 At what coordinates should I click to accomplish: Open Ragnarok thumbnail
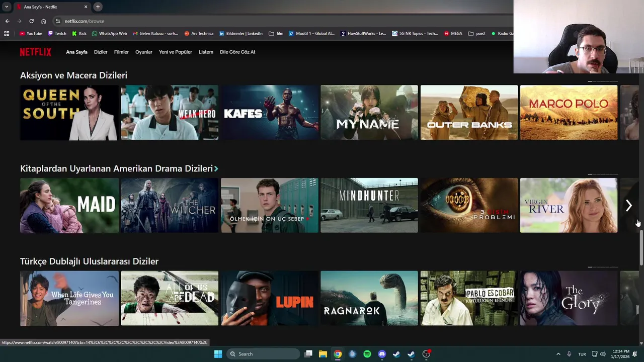click(x=369, y=298)
